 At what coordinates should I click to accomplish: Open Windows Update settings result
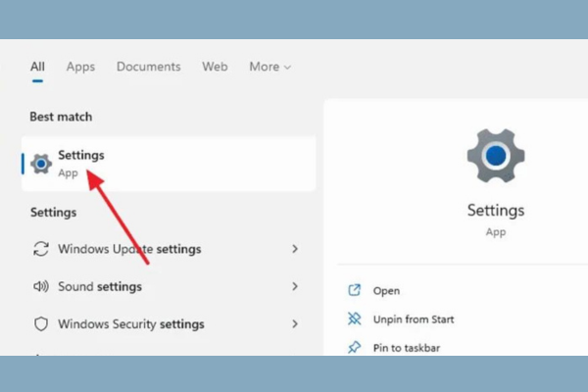click(x=169, y=249)
